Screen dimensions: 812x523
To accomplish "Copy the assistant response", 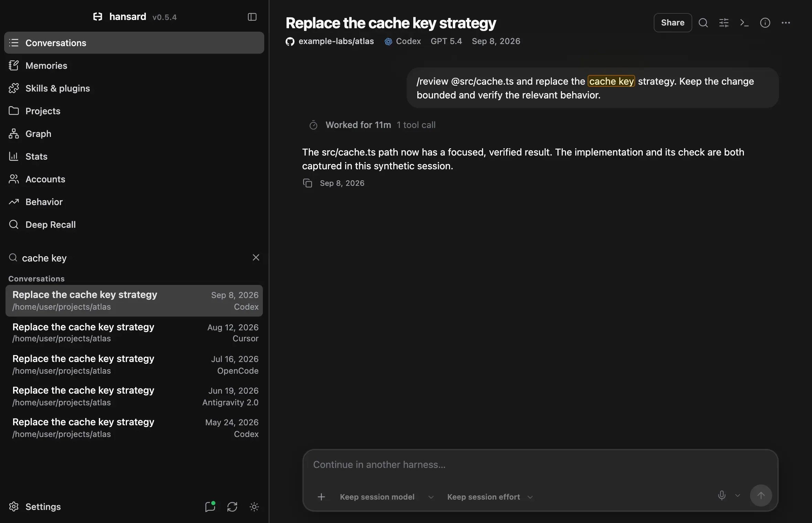I will point(308,183).
